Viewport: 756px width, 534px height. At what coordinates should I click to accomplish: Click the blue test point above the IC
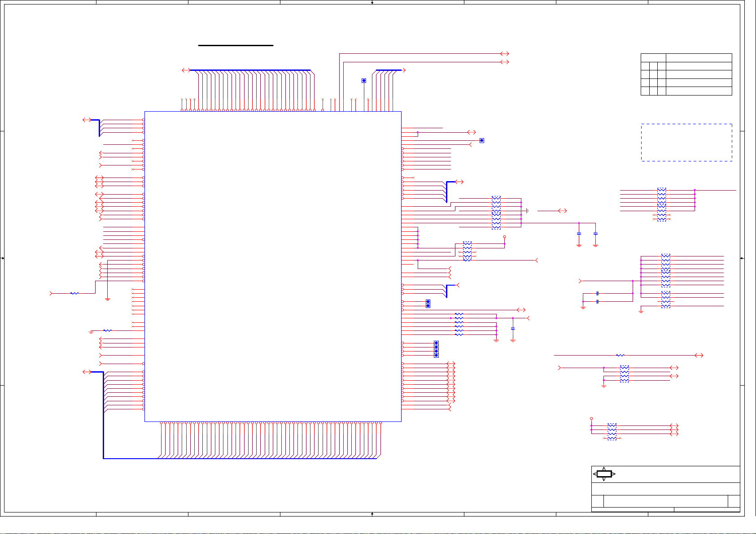(x=364, y=81)
